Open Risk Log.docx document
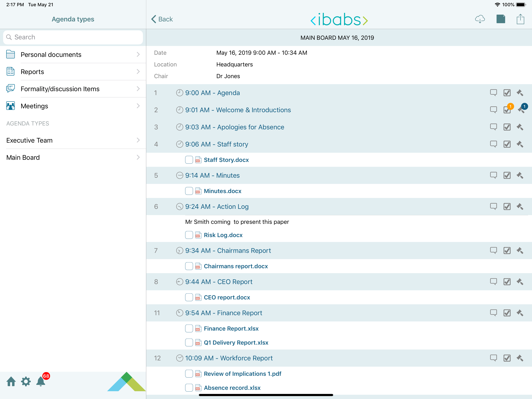Screen dimensions: 532x399 tap(223, 235)
